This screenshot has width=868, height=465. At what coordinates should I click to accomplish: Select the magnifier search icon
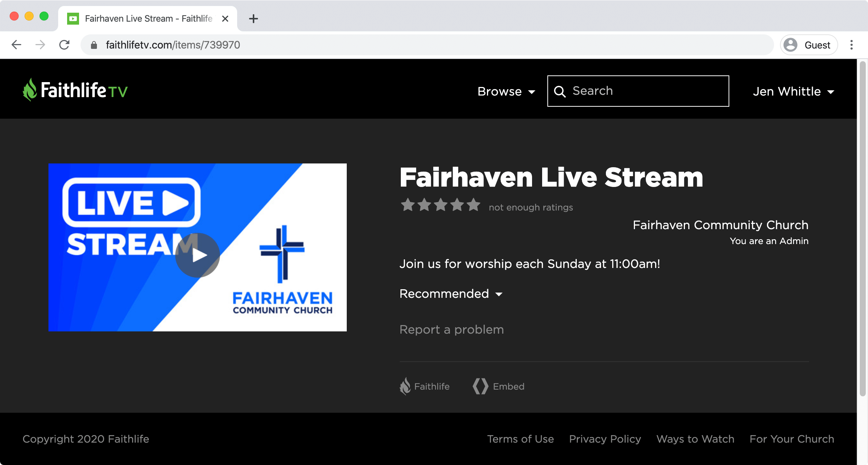[x=560, y=91]
